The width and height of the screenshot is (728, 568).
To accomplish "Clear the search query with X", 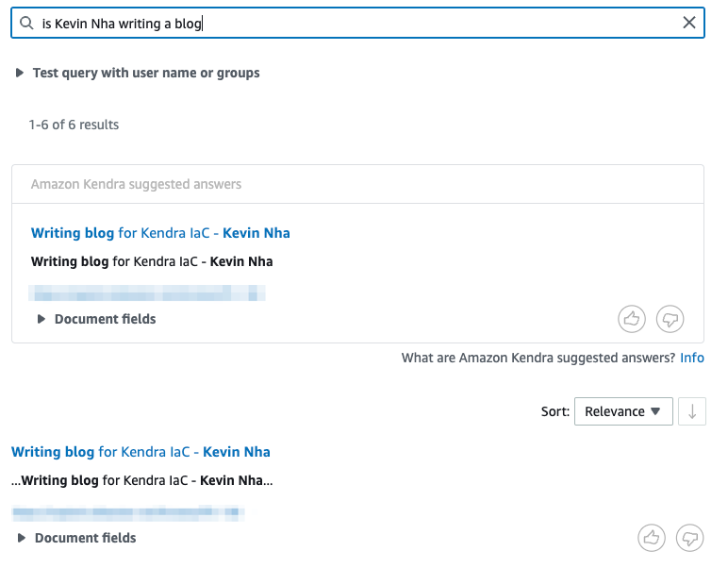I will pyautogui.click(x=689, y=23).
